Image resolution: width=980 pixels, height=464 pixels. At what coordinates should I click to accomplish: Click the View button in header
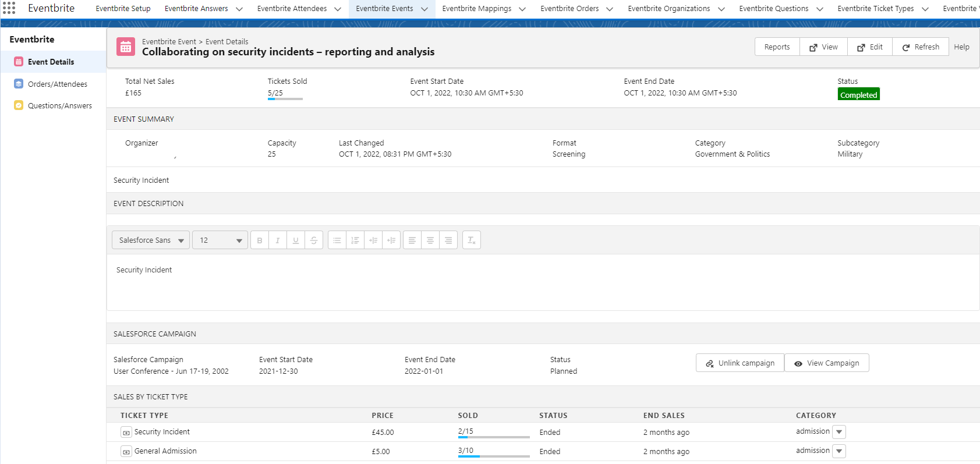pyautogui.click(x=823, y=47)
